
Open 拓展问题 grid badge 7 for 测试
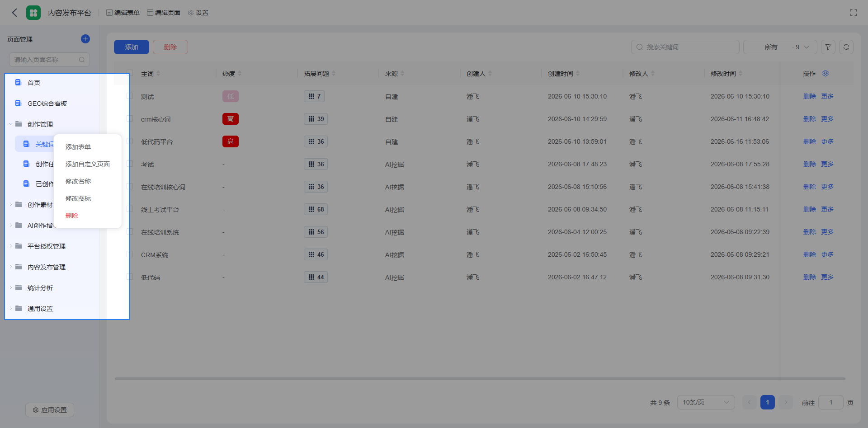click(x=314, y=96)
